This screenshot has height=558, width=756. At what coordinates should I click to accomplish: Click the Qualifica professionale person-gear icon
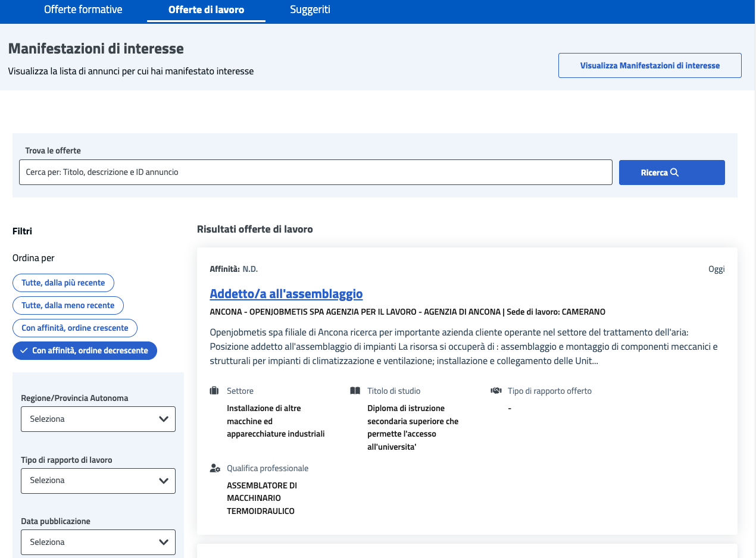[x=215, y=468]
